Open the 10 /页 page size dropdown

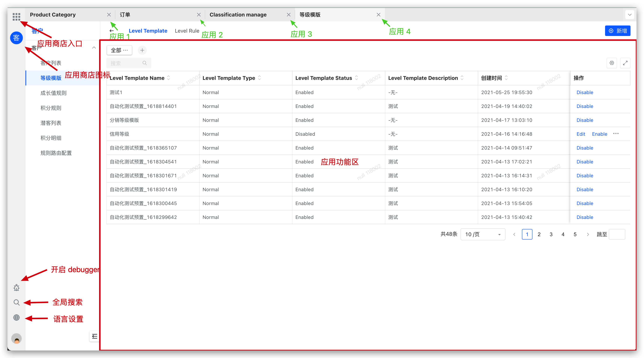coord(483,234)
